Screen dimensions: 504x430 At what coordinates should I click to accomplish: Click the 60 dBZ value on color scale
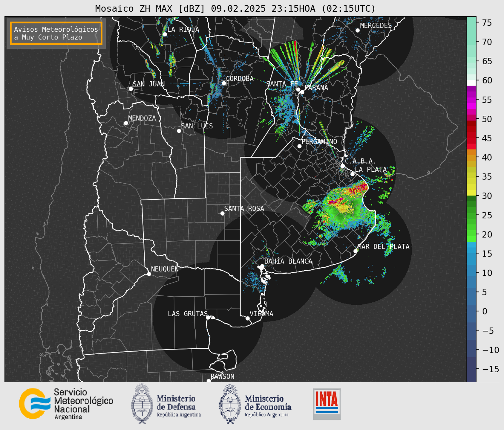487,80
